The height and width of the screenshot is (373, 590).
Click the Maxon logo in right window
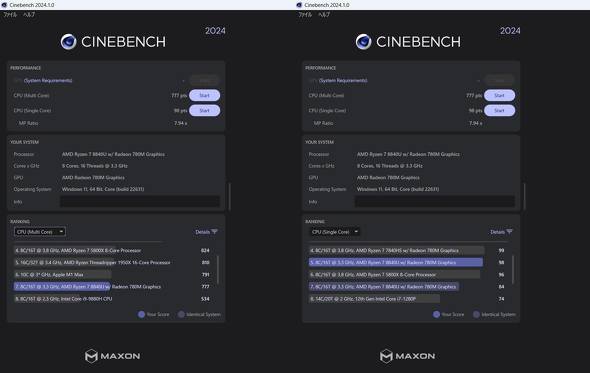407,356
